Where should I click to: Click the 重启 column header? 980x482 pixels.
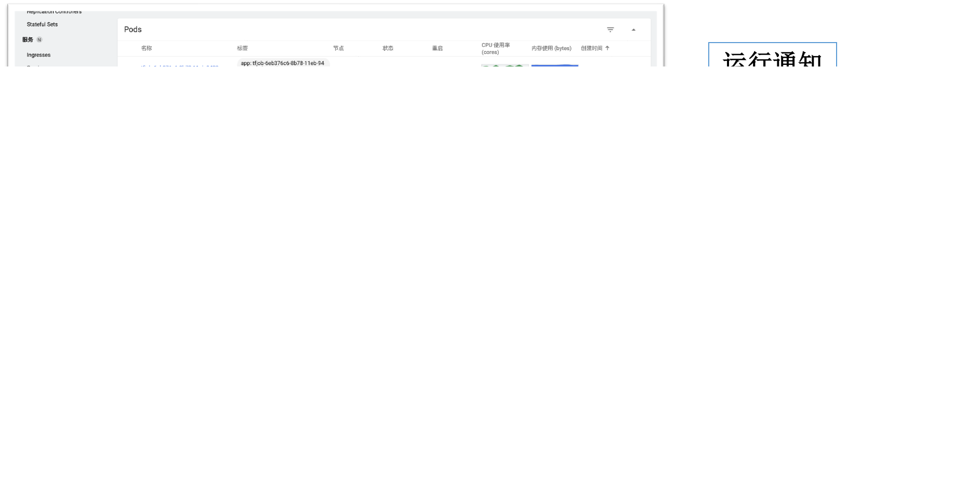[438, 48]
